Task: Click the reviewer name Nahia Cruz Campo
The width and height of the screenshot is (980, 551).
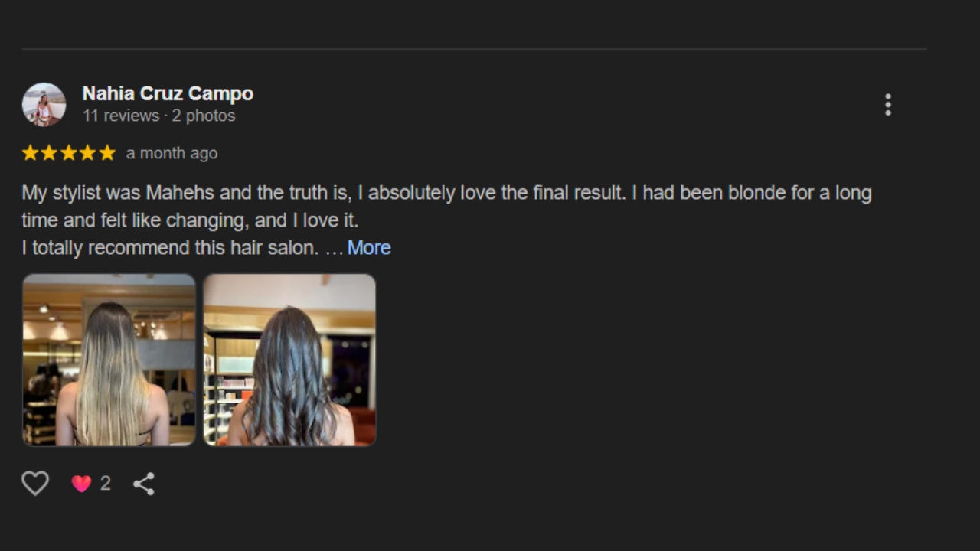Action: click(168, 93)
